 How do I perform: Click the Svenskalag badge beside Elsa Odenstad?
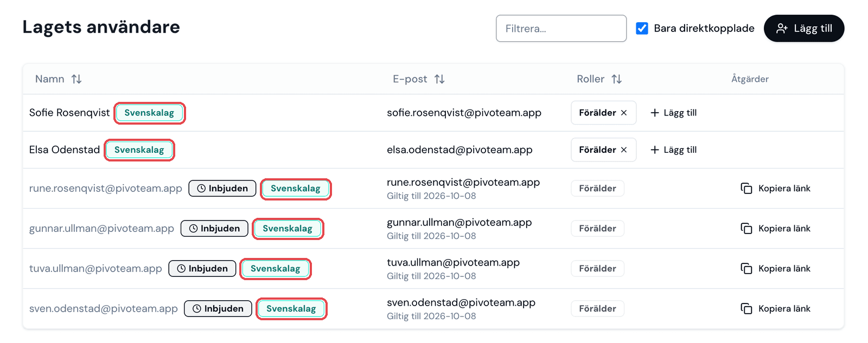(x=139, y=150)
